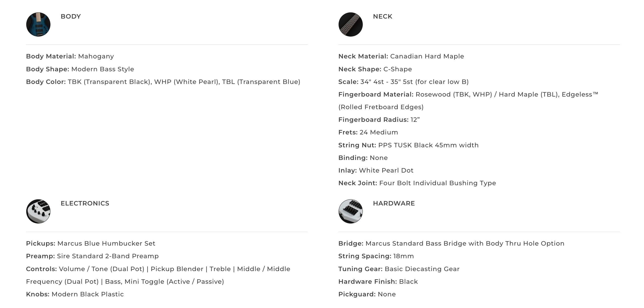644x308 pixels.
Task: Click the Fingerboard Material specification text
Action: (468, 101)
